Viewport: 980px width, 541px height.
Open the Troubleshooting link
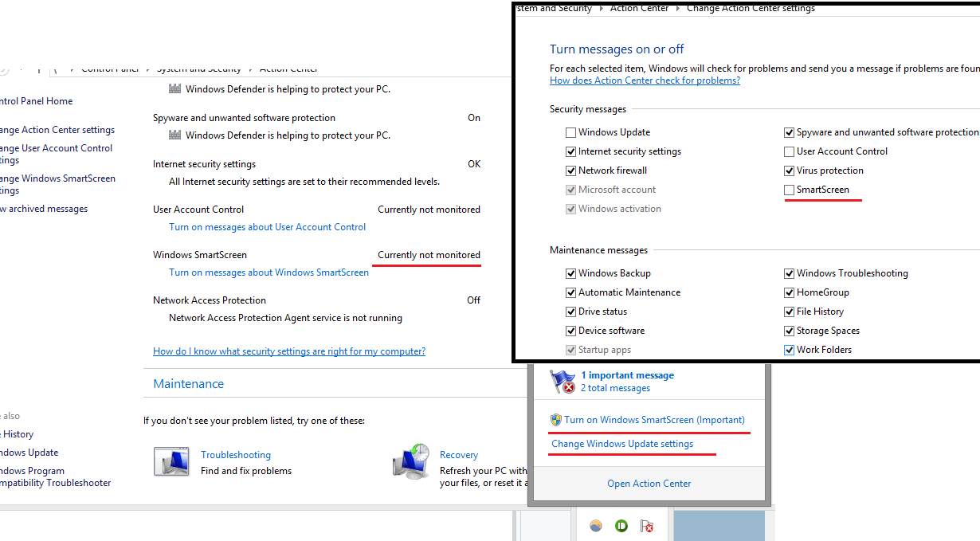click(236, 455)
